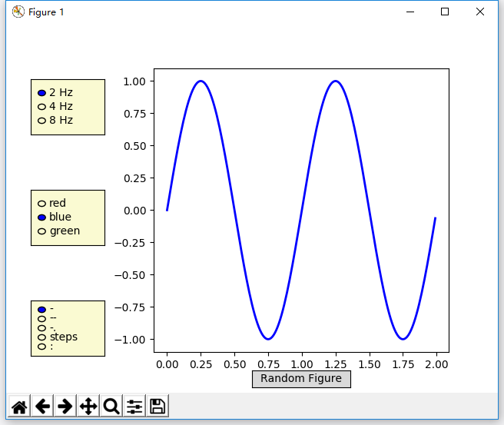Click the y-axis tick label 1.00
The width and height of the screenshot is (504, 425).
tap(134, 81)
